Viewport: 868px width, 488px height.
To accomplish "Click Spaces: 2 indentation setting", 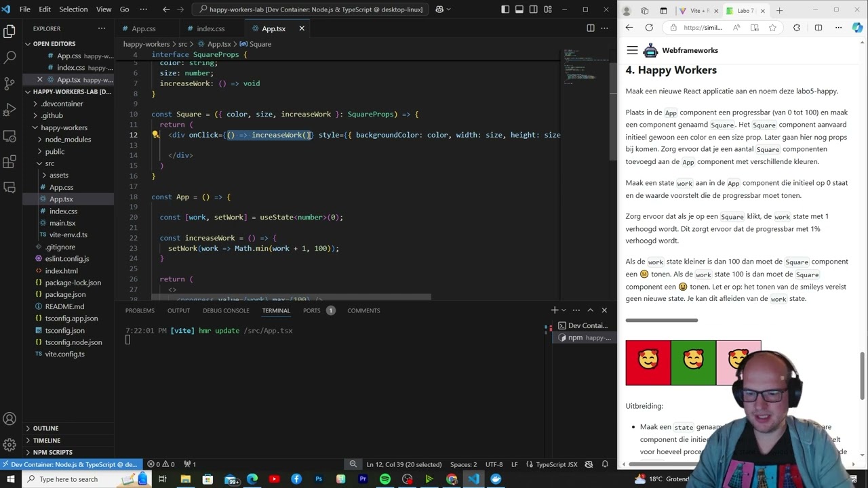I will (464, 464).
